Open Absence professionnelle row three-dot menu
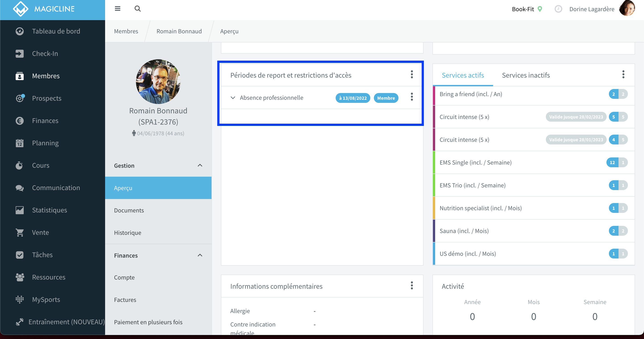Image resolution: width=644 pixels, height=339 pixels. click(412, 97)
